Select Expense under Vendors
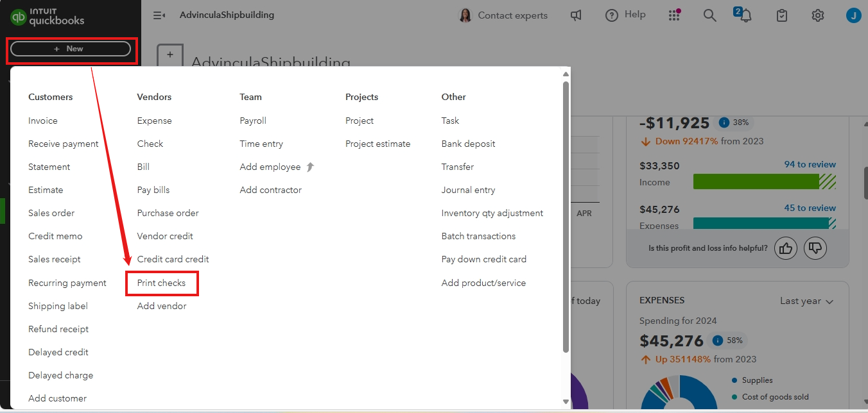868x413 pixels. [155, 121]
